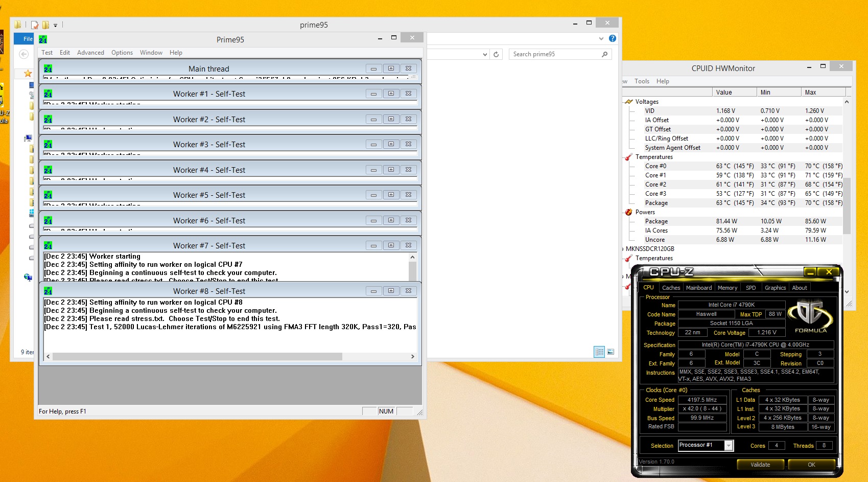Screen dimensions: 868x482
Task: Click OK in the CPU-Z window
Action: 811,465
